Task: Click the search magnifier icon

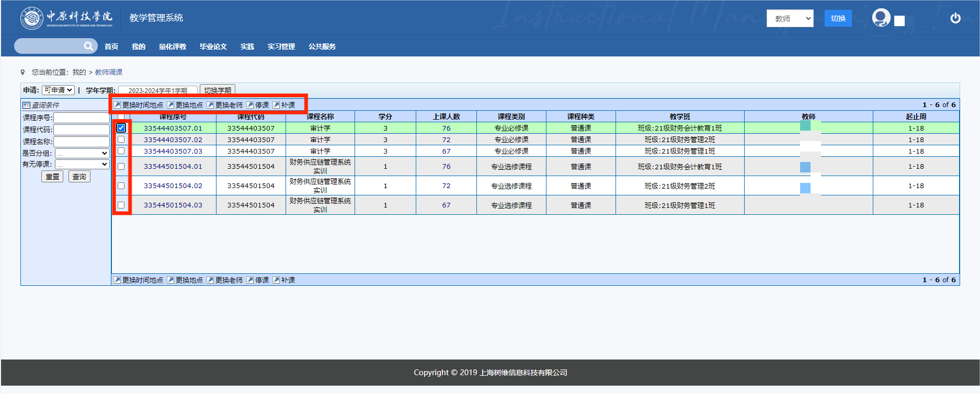Action: (x=88, y=47)
